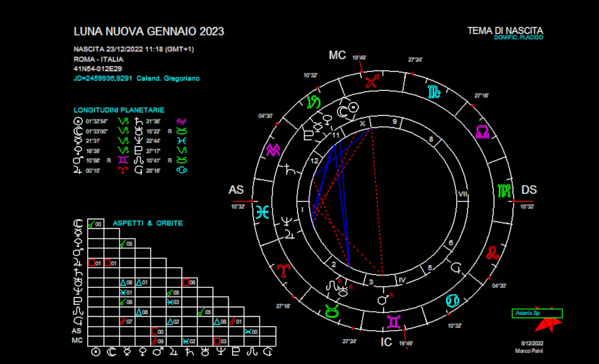The width and height of the screenshot is (599, 364).
Task: Click the MC label above the wheel
Action: (337, 55)
